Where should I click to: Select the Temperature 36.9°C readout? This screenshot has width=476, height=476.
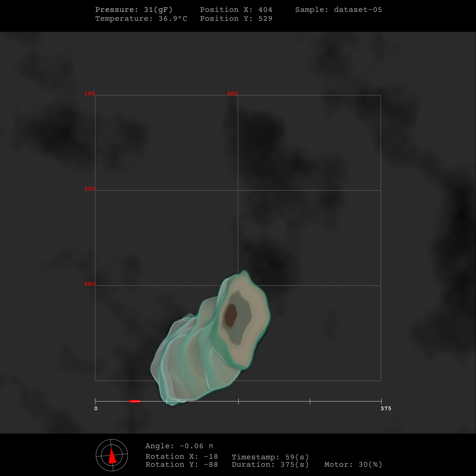click(x=141, y=18)
